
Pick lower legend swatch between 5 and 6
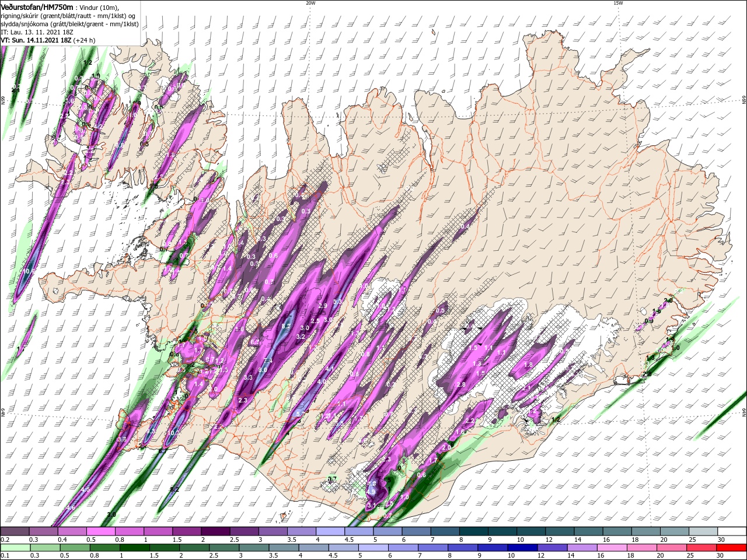click(373, 548)
